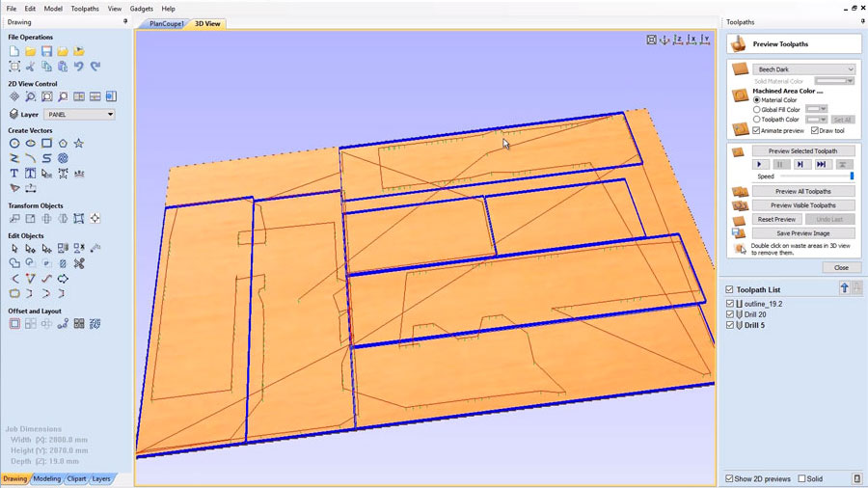
Task: Switch to the PlanCoupe1 tab
Action: click(166, 23)
